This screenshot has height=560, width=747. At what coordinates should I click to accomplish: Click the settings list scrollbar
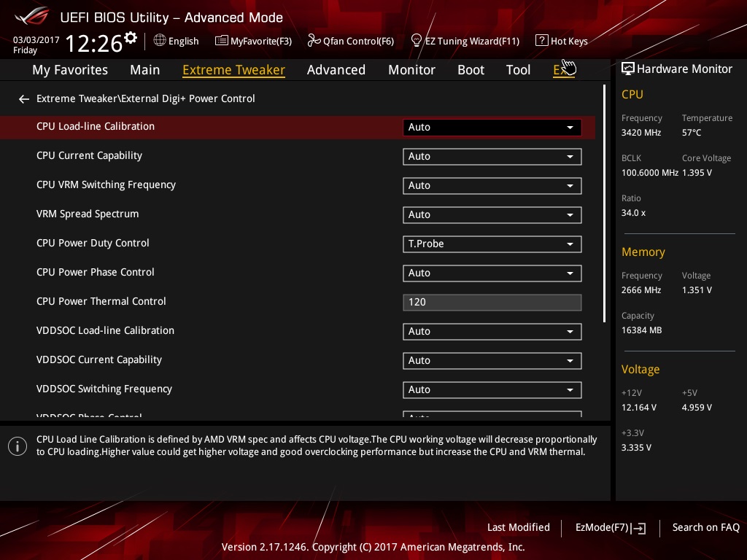[604, 203]
